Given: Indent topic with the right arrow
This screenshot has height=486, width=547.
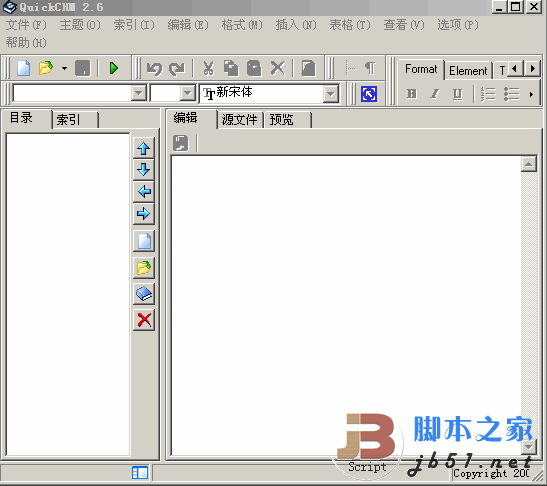Looking at the screenshot, I should 144,213.
